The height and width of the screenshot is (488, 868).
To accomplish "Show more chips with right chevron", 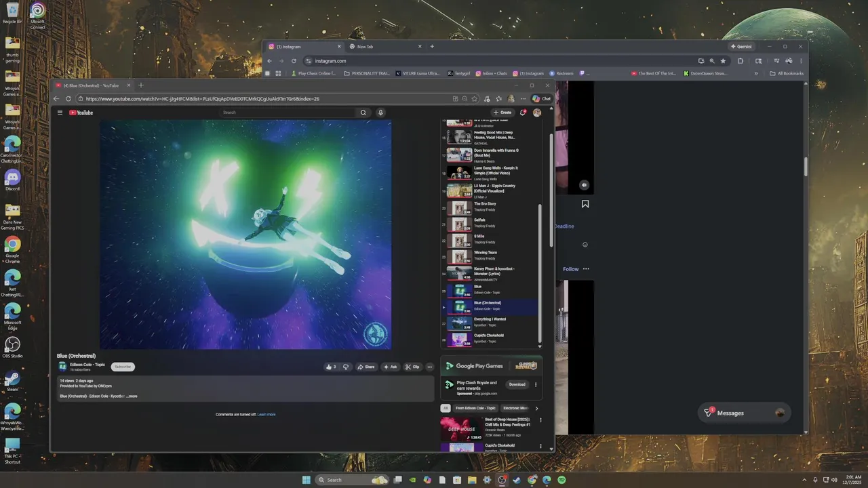I will point(536,408).
